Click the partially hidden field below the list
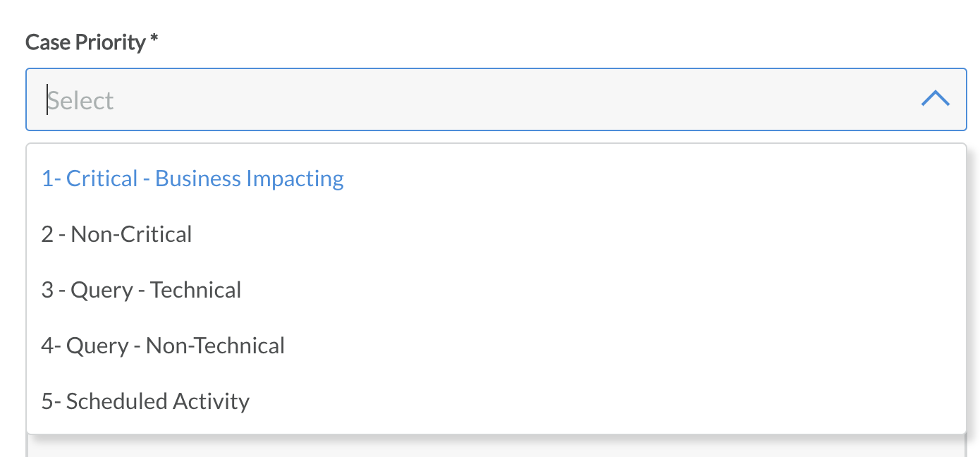This screenshot has height=457, width=980. pyautogui.click(x=494, y=447)
